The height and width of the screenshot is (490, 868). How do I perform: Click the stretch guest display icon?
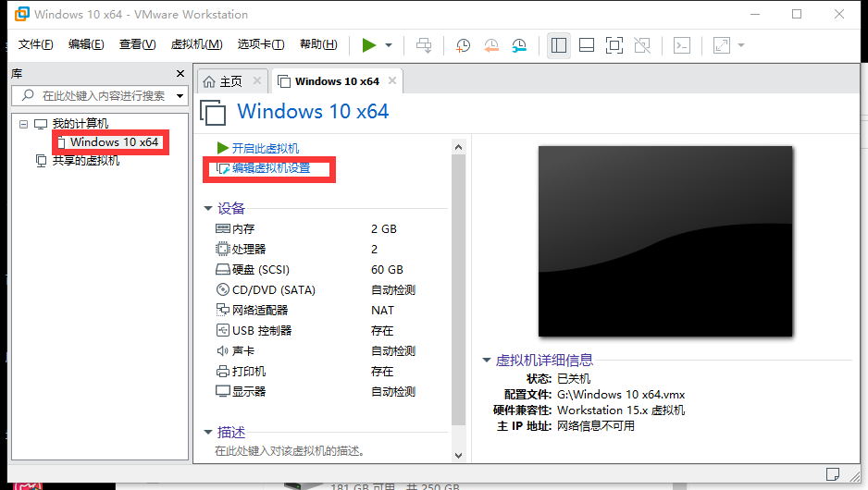[x=721, y=45]
